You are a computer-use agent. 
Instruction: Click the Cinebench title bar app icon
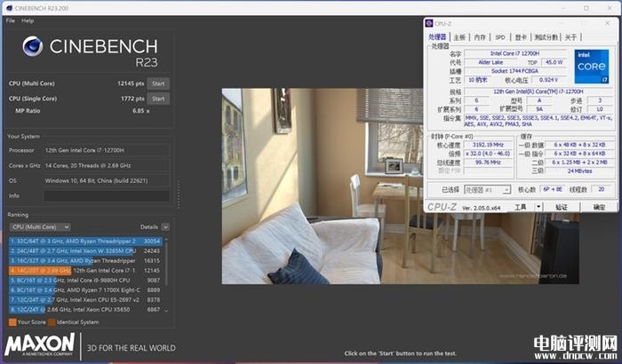[10, 8]
